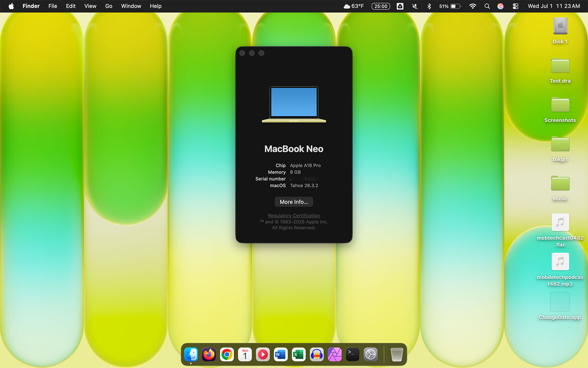Open Spotlight search magnifier
This screenshot has width=588, height=368.
(x=487, y=6)
